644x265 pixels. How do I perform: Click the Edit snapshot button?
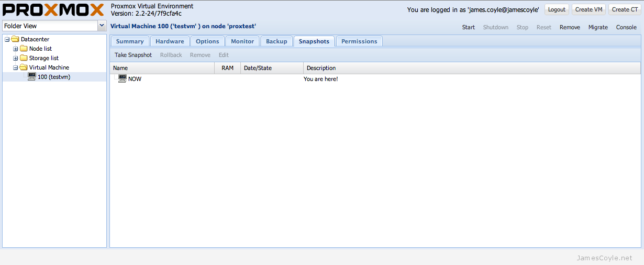224,55
